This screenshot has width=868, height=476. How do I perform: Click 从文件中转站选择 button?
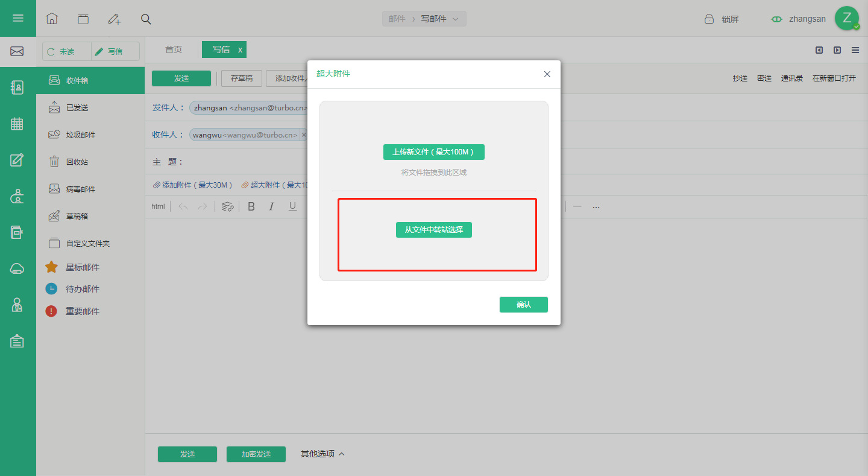coord(434,230)
